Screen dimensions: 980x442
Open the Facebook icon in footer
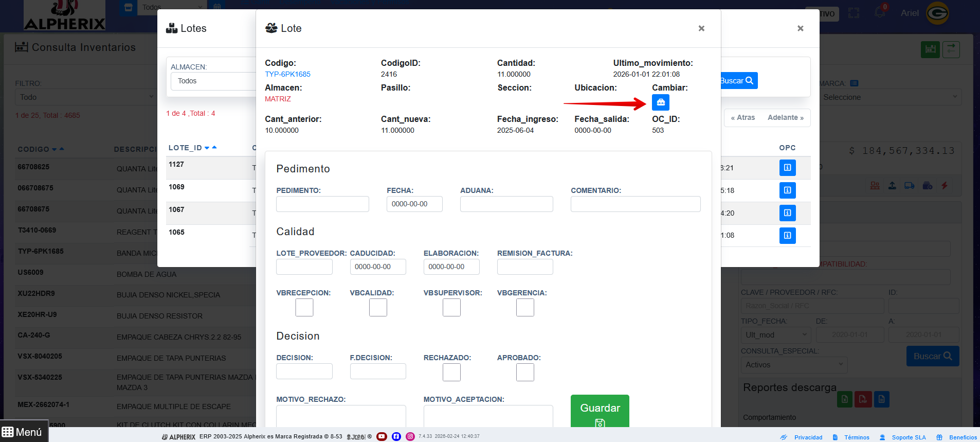[396, 436]
